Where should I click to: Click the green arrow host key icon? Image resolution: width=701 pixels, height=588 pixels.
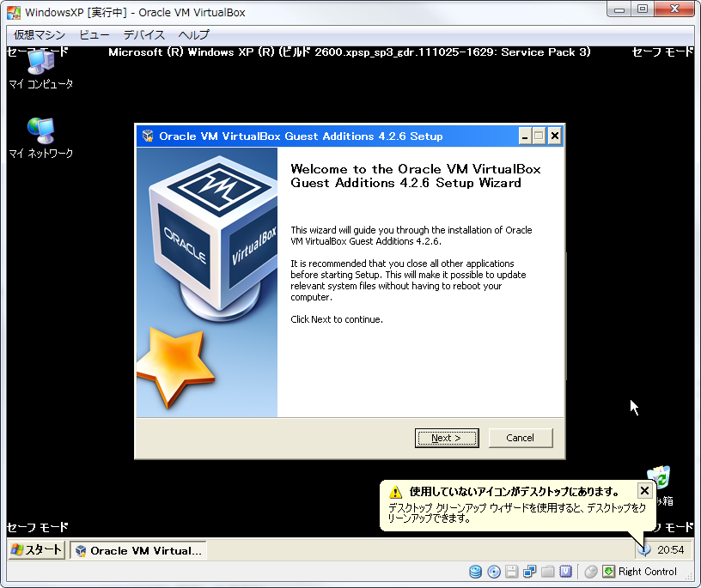[609, 572]
